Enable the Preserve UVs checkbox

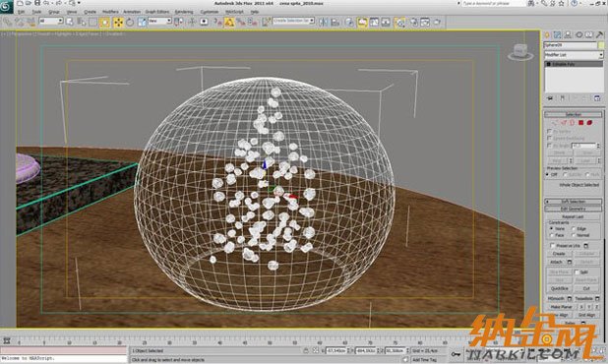[552, 246]
